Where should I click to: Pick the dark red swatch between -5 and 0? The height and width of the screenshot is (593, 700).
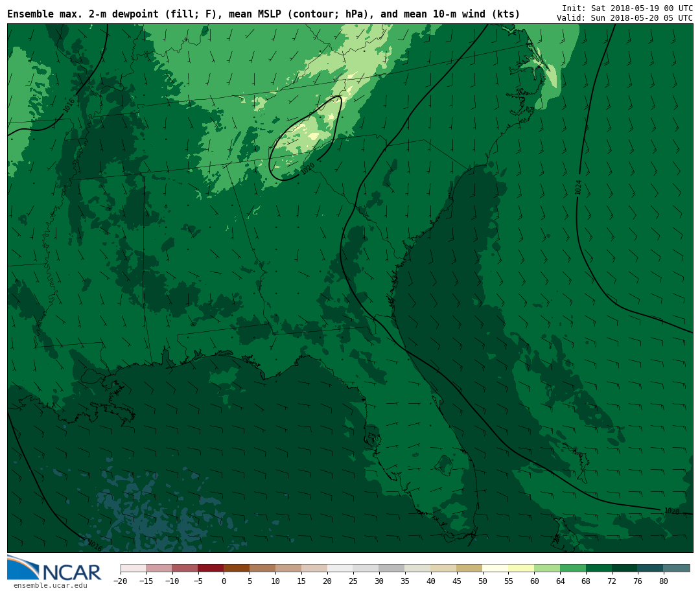pyautogui.click(x=211, y=568)
